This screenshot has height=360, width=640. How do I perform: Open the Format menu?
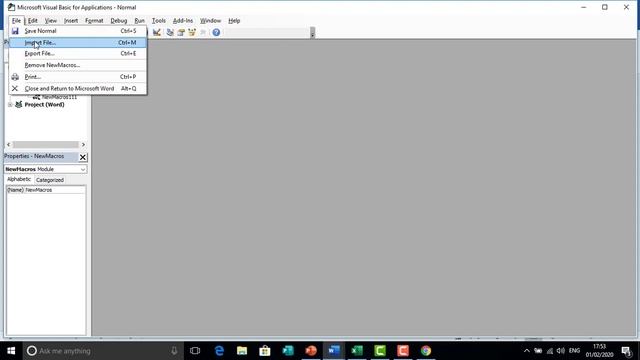pyautogui.click(x=94, y=20)
